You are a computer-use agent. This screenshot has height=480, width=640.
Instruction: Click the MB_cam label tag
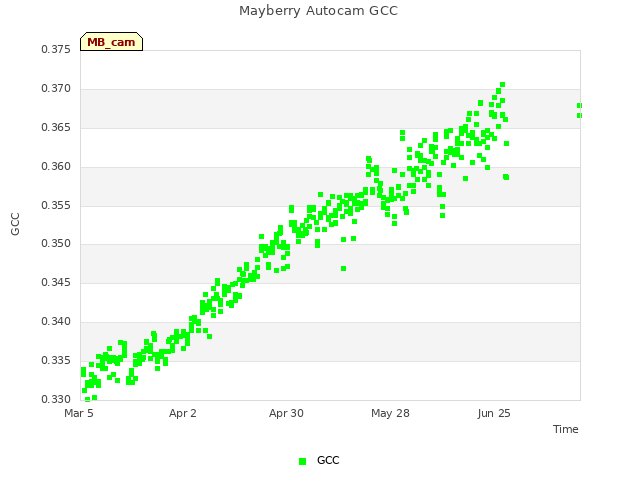pos(111,42)
